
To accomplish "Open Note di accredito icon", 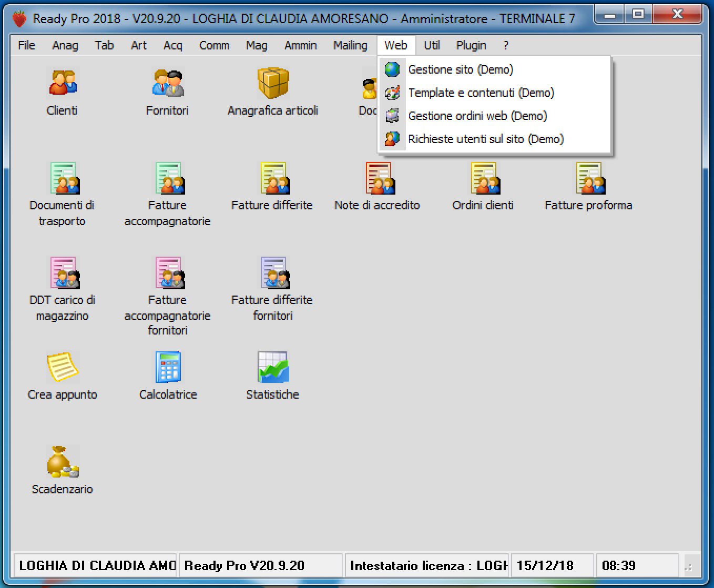I will click(379, 178).
